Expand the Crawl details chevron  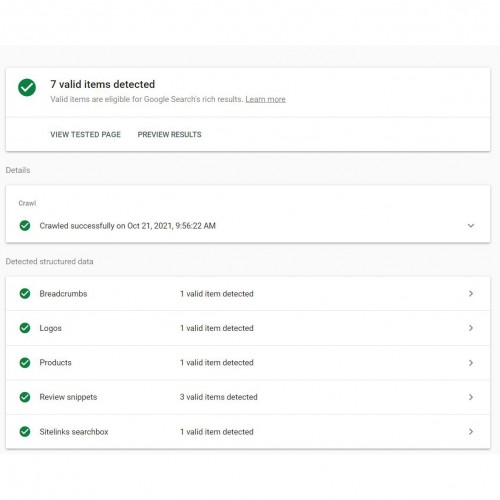pos(471,226)
